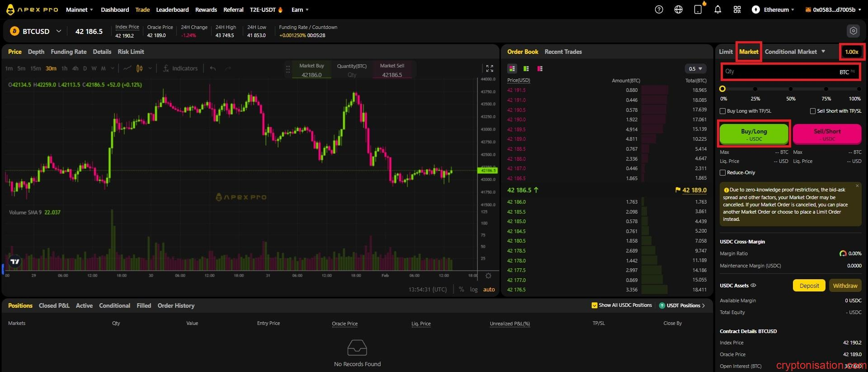This screenshot has height=372, width=868.
Task: Select the Limit order tab
Action: [x=726, y=52]
